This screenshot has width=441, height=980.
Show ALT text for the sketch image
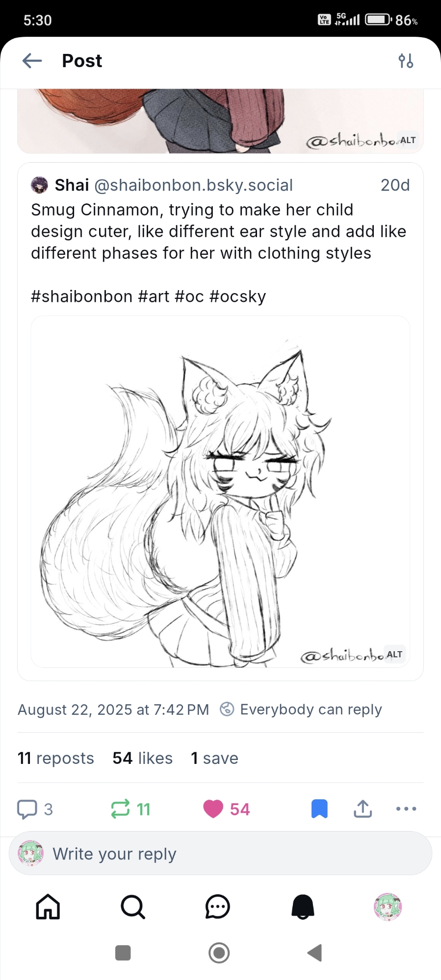pos(394,654)
